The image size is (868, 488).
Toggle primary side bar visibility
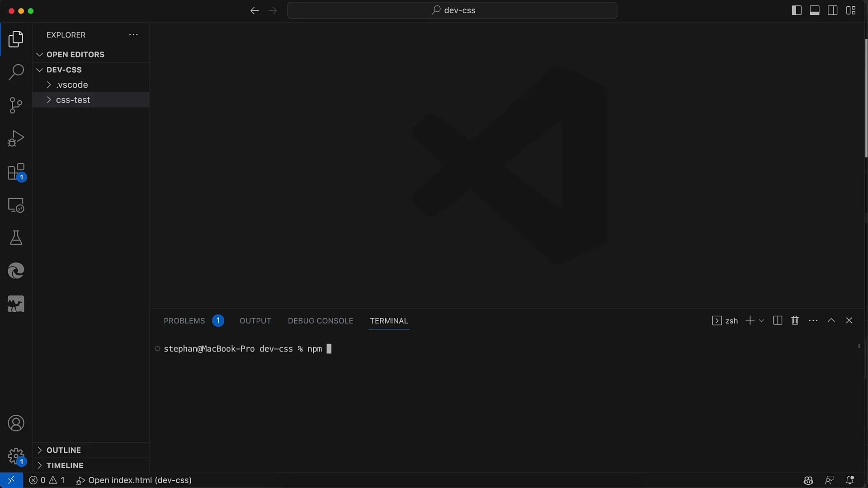[797, 10]
